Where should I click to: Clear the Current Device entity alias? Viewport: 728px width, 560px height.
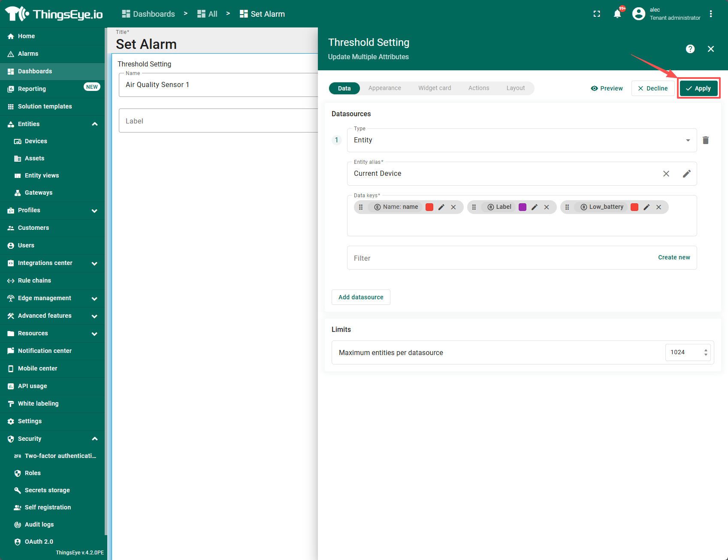[x=666, y=174]
